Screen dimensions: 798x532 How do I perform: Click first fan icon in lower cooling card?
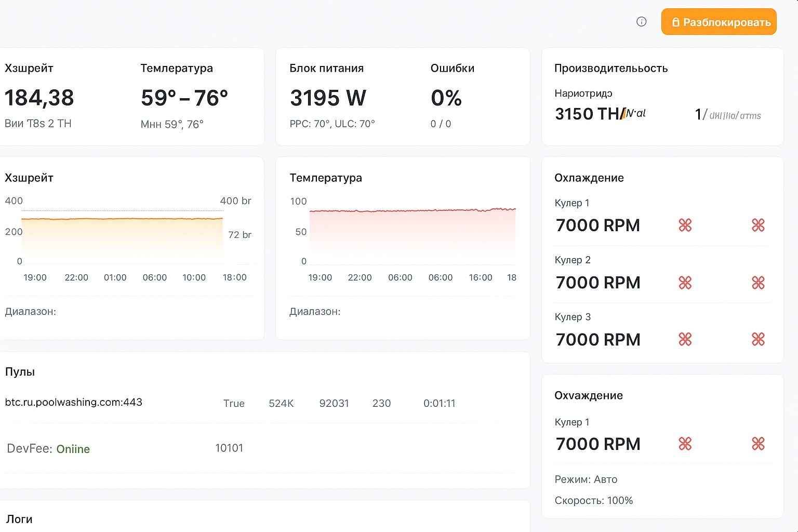coord(685,444)
